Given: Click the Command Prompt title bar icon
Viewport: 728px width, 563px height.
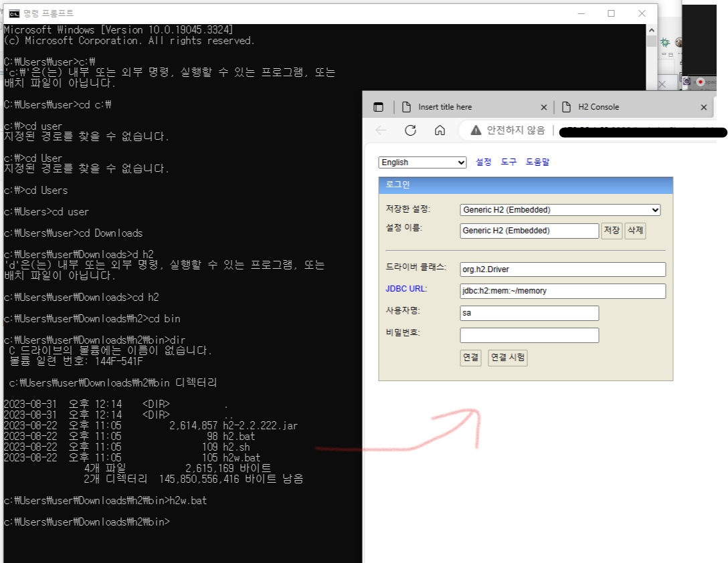Looking at the screenshot, I should click(14, 13).
